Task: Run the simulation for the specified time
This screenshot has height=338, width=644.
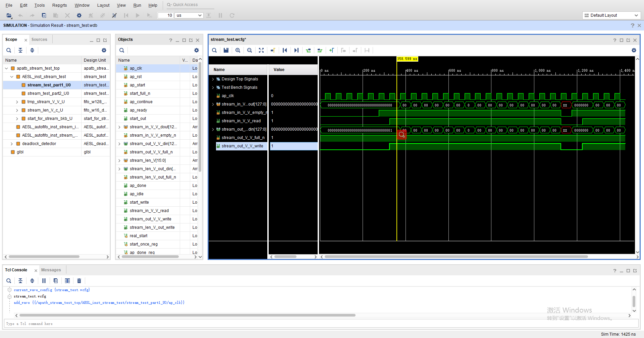Action: pyautogui.click(x=149, y=15)
